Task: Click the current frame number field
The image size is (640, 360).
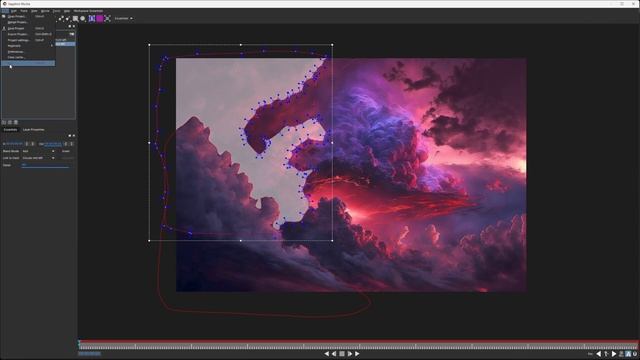Action: tap(89, 353)
